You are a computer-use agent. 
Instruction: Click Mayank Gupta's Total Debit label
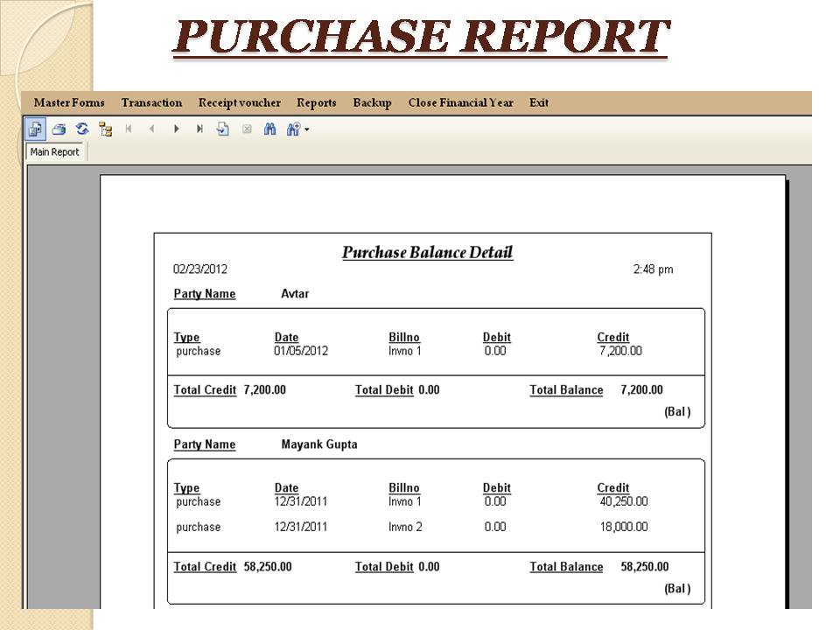coord(384,567)
